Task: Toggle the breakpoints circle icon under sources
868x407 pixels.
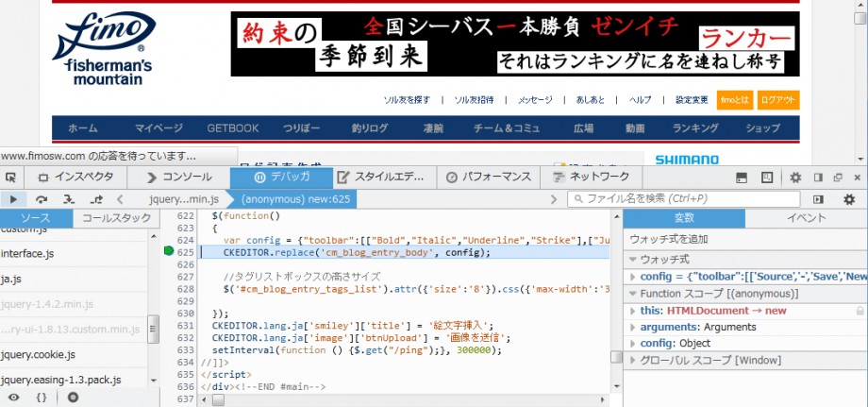Action: coord(73,398)
